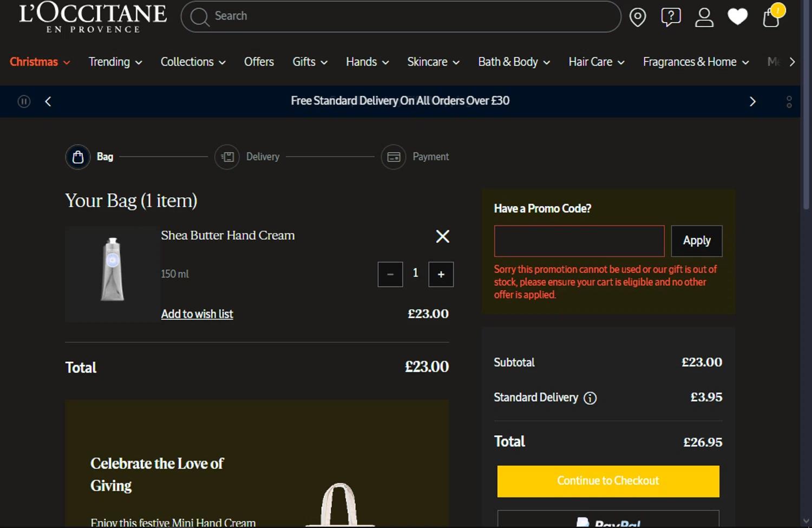Expand the Hands menu

coord(367,62)
